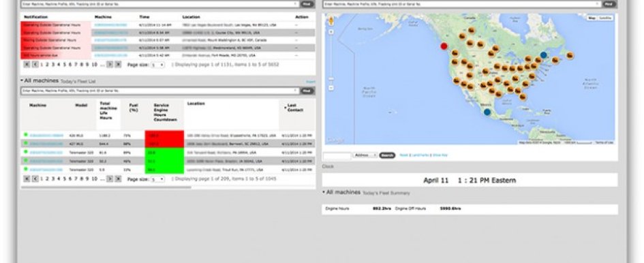This screenshot has width=644, height=263.
Task: Click the blue marker in Mexico
Action: [487, 112]
